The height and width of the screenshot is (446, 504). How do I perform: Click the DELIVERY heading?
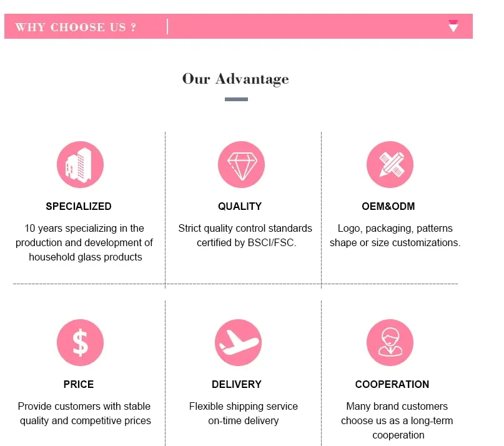237,384
